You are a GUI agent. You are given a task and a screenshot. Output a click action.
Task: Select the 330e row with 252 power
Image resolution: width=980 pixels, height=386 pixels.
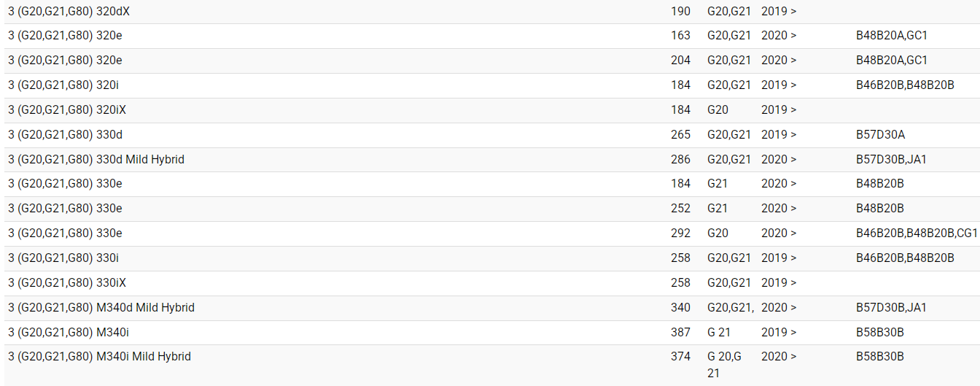[65, 208]
